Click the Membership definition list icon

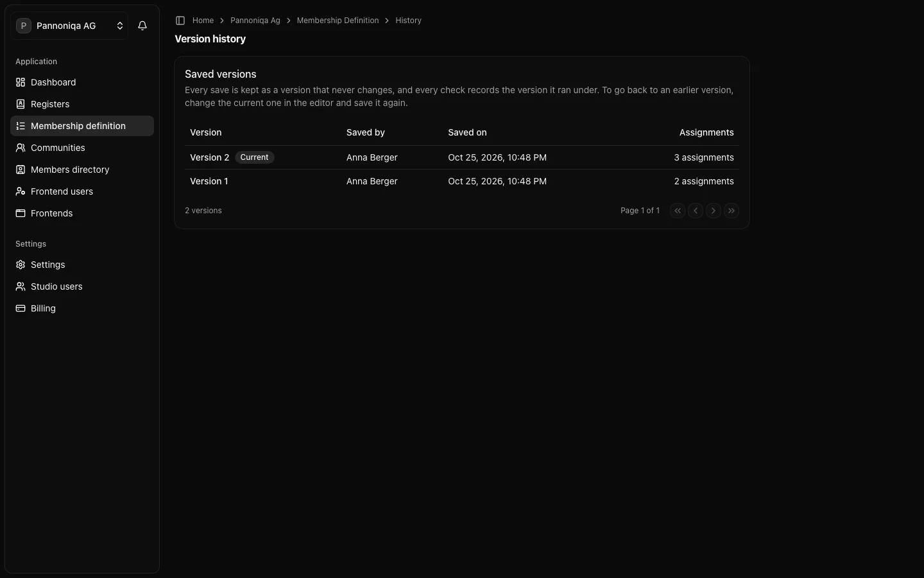coord(21,126)
